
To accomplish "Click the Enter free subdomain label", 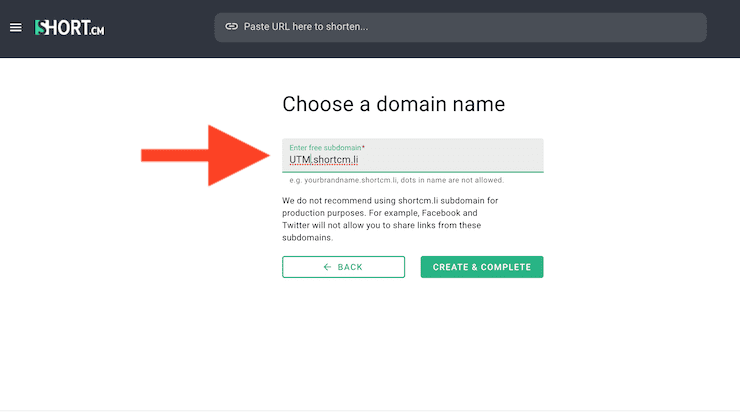I will click(325, 148).
